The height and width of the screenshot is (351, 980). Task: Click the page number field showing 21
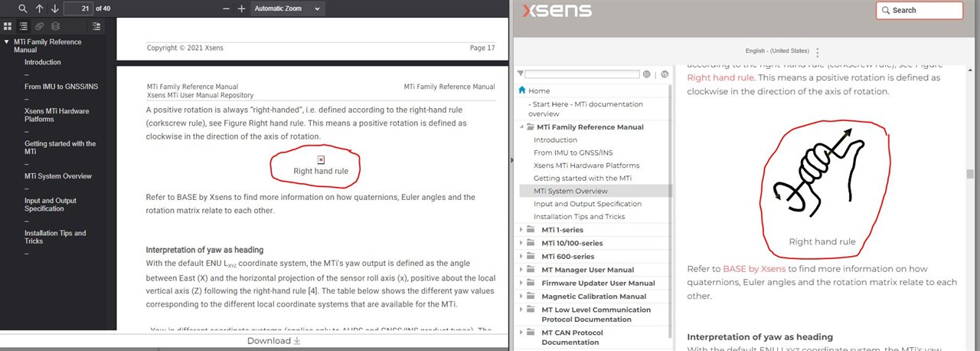tap(78, 8)
